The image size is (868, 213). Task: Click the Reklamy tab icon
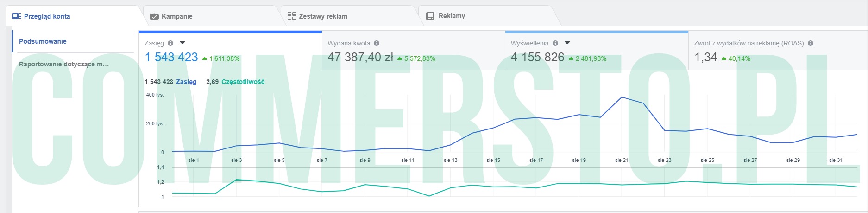[x=430, y=16]
